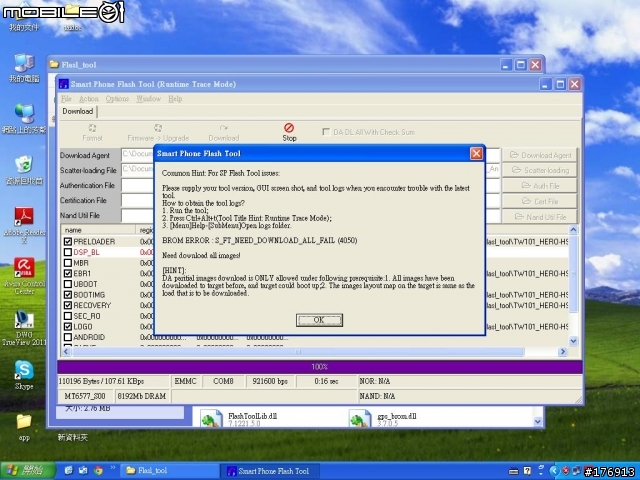640x480 pixels.
Task: Check the SEC_RO checkbox
Action: (68, 316)
